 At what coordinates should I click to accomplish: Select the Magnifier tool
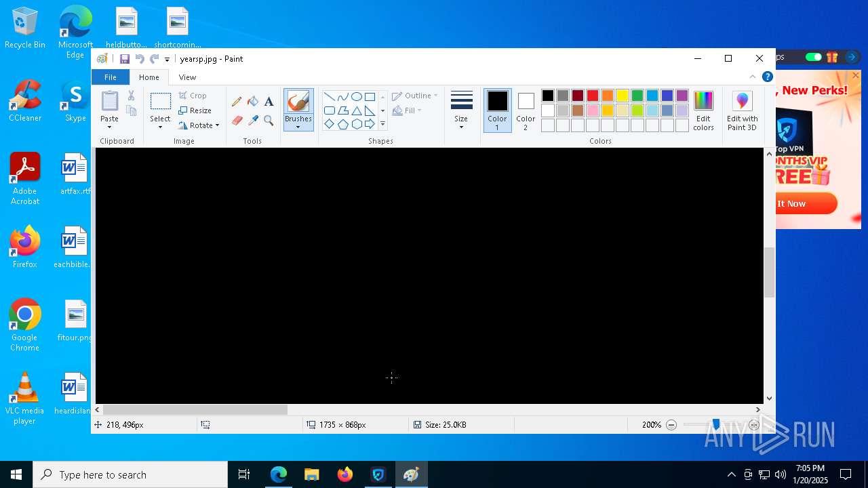269,120
